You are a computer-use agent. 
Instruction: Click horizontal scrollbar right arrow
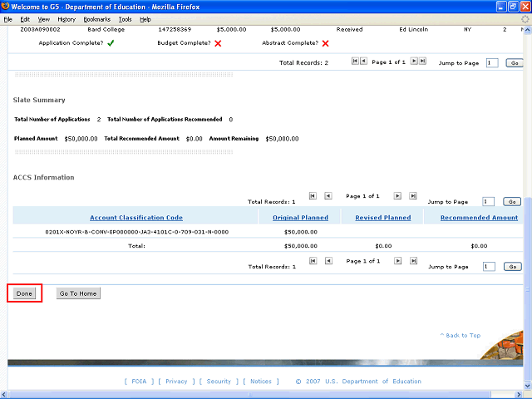click(x=519, y=395)
